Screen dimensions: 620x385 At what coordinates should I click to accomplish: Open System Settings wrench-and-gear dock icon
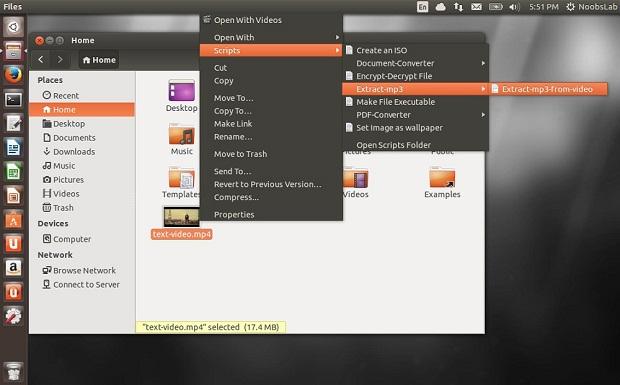13,316
